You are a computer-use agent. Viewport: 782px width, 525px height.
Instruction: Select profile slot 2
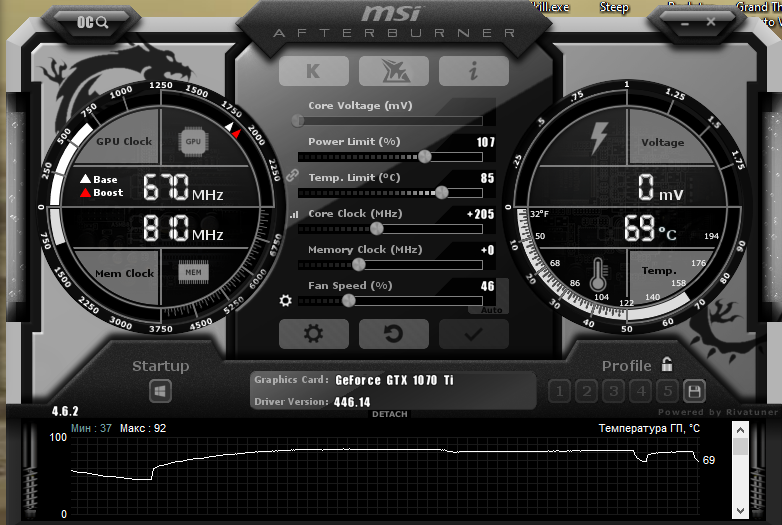click(586, 391)
